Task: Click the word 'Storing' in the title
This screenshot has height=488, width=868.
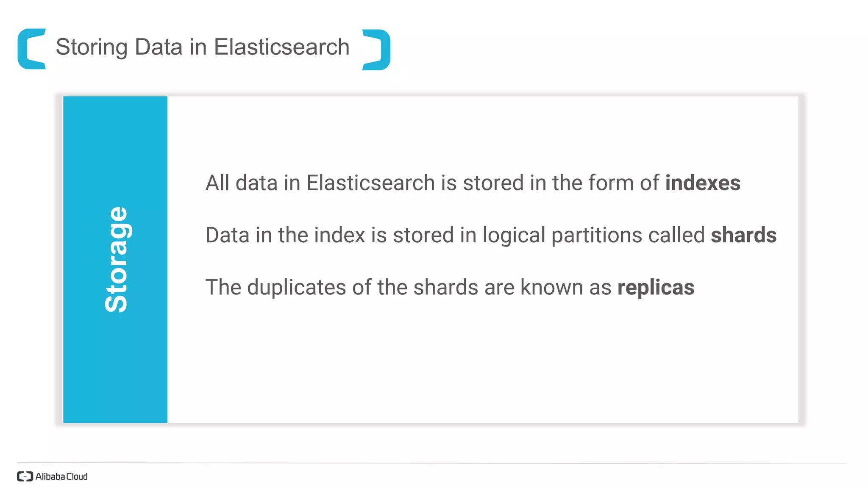Action: 92,47
